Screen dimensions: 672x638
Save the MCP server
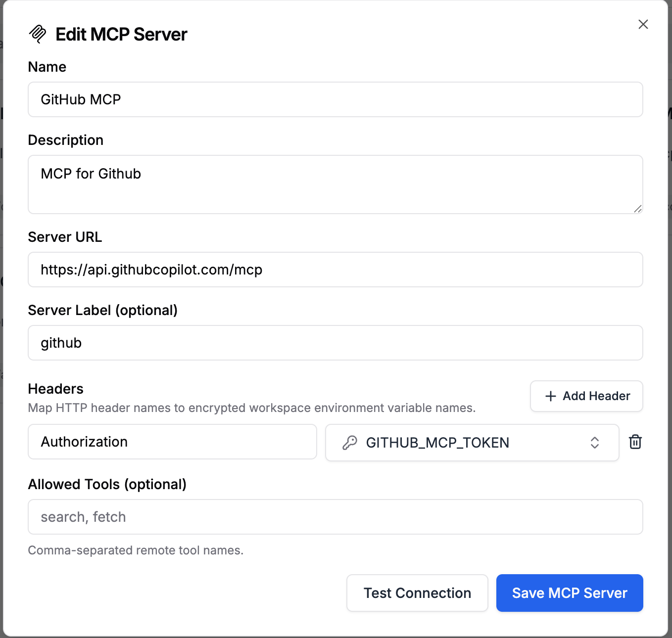point(570,593)
